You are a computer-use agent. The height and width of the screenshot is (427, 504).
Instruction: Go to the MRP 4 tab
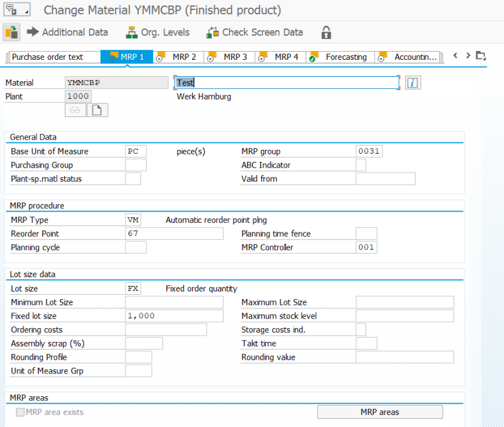(x=280, y=57)
